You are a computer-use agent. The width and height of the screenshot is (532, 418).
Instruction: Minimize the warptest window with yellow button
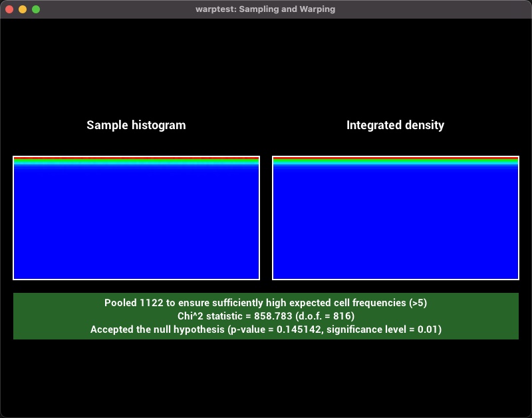23,9
